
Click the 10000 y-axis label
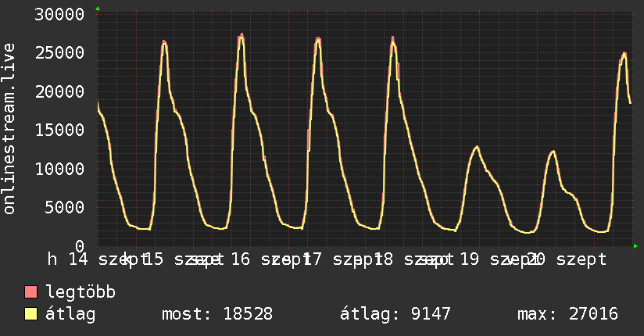[59, 169]
